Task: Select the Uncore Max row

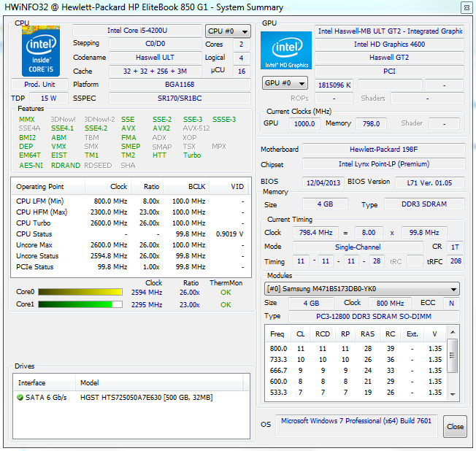Action: pyautogui.click(x=131, y=245)
